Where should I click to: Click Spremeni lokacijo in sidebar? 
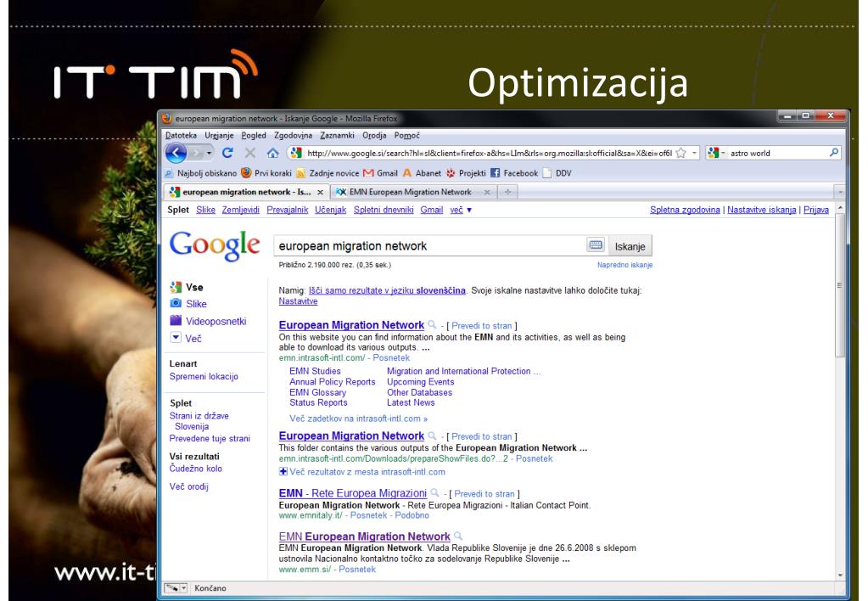click(x=203, y=377)
